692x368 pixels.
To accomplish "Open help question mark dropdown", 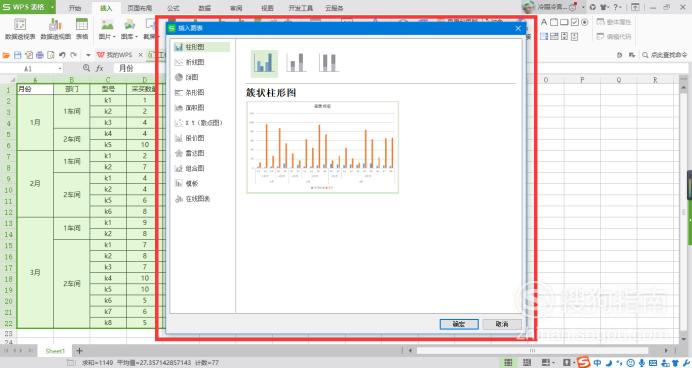I will [x=617, y=7].
